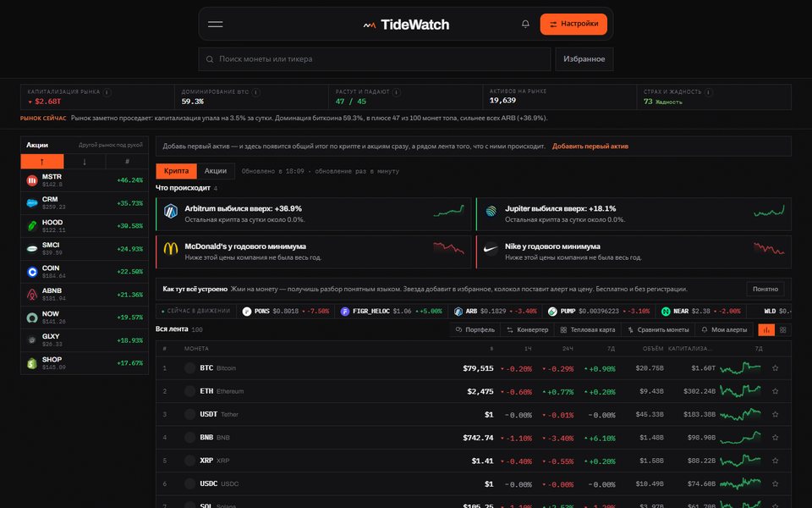Sort table by КАПИТАЛИЗА... column
Screen dimensions: 812x508
pyautogui.click(x=690, y=349)
